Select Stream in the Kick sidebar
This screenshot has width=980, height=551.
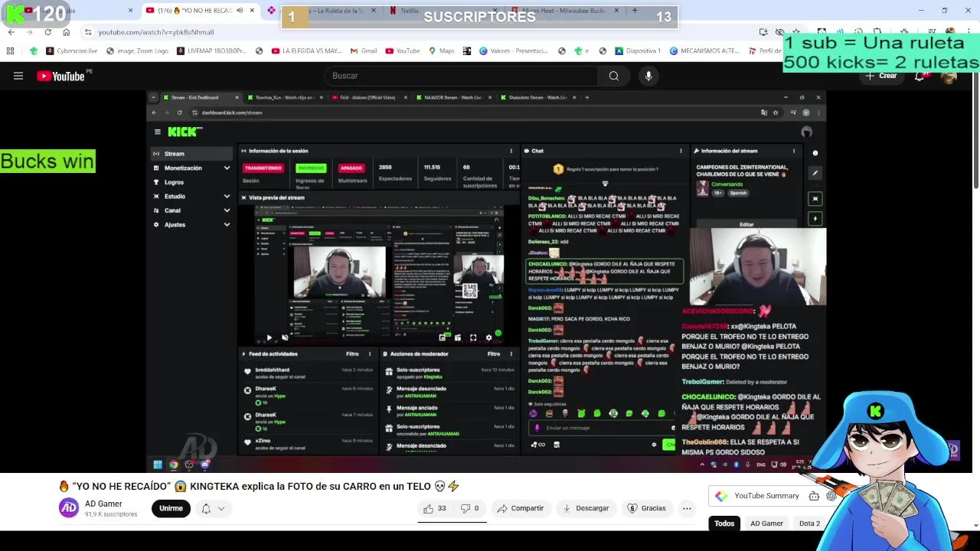click(x=191, y=154)
